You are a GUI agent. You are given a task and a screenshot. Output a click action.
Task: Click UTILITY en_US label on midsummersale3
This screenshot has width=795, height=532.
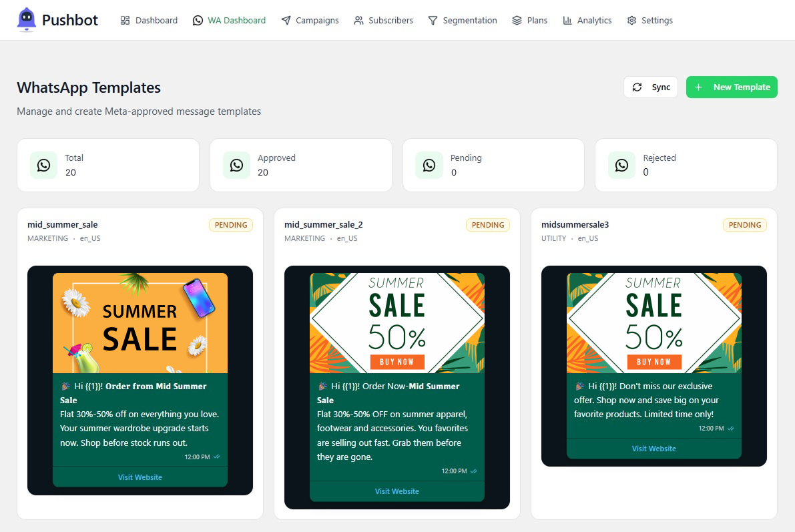point(570,238)
